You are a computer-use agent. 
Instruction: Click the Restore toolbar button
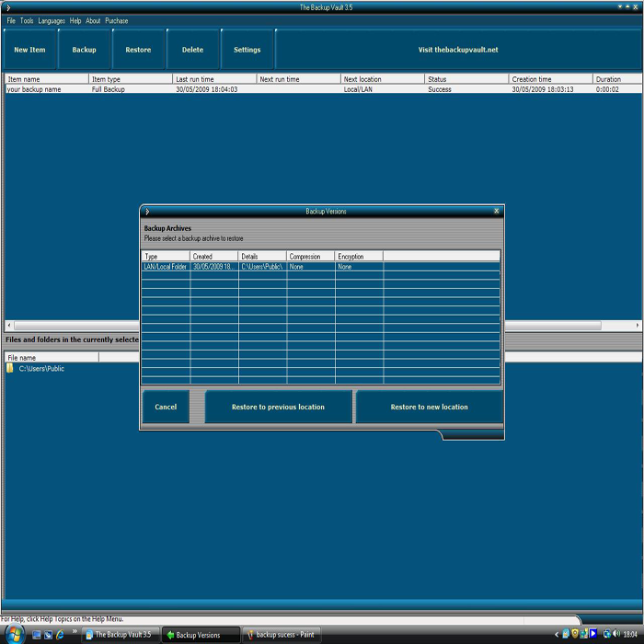(x=138, y=50)
